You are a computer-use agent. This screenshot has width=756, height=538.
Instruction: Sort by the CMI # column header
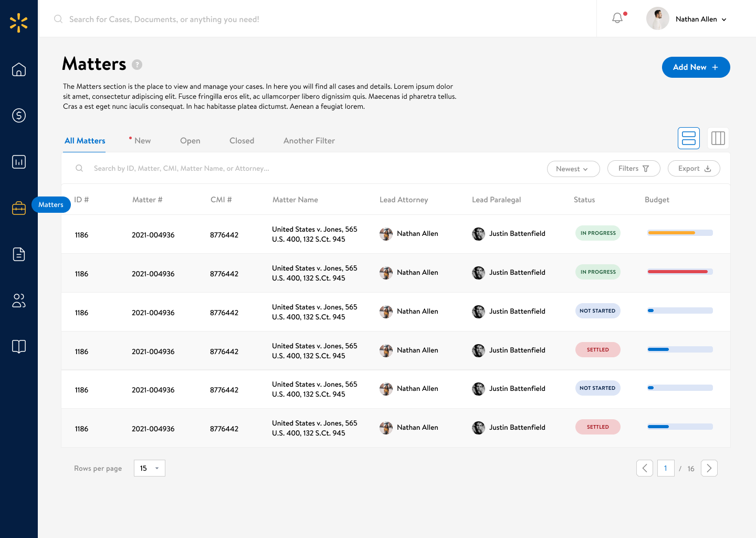[x=221, y=200]
